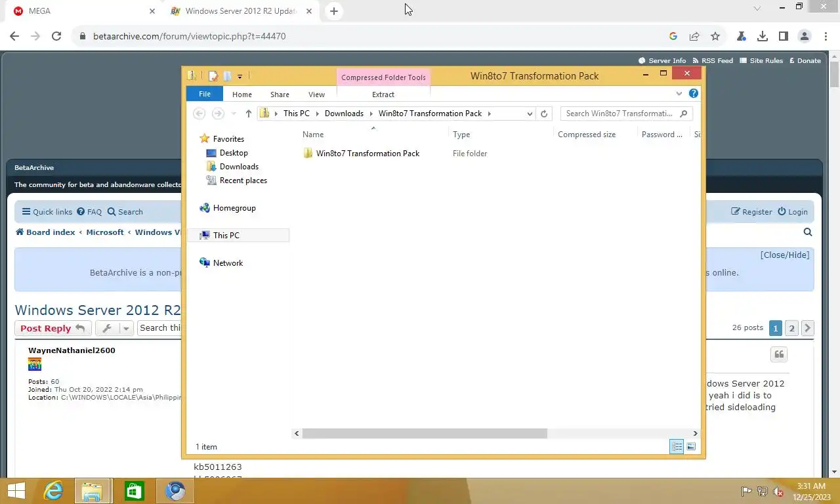Open Internet Explorer from the taskbar
Image resolution: width=840 pixels, height=504 pixels.
(53, 491)
